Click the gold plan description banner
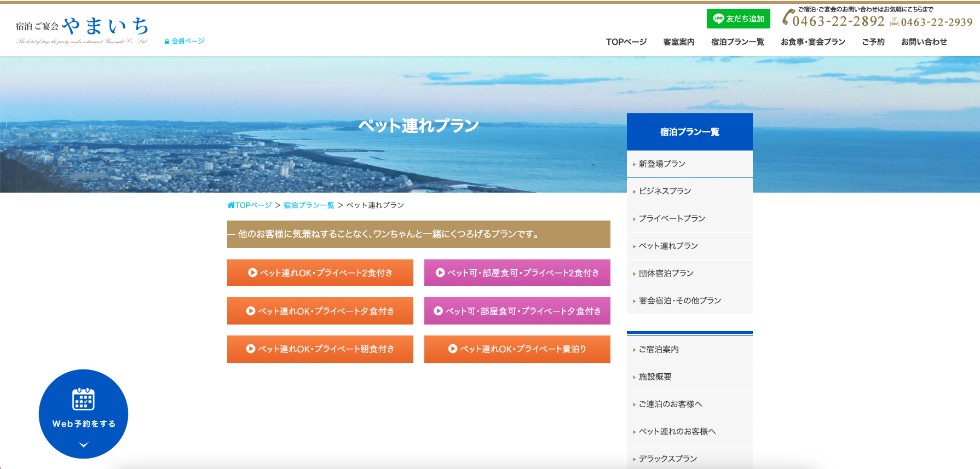980x469 pixels. 419,234
